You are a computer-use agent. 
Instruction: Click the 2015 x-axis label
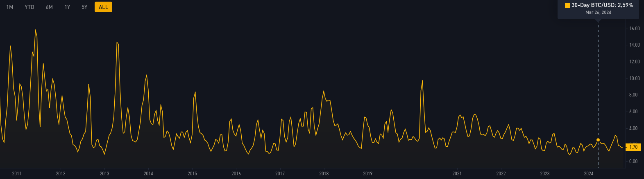point(192,174)
